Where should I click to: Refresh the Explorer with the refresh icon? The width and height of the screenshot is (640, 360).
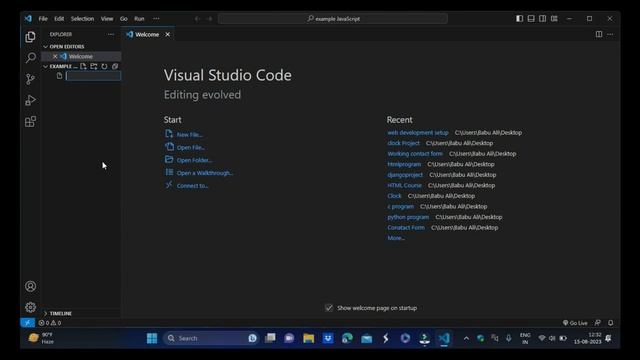pyautogui.click(x=104, y=66)
